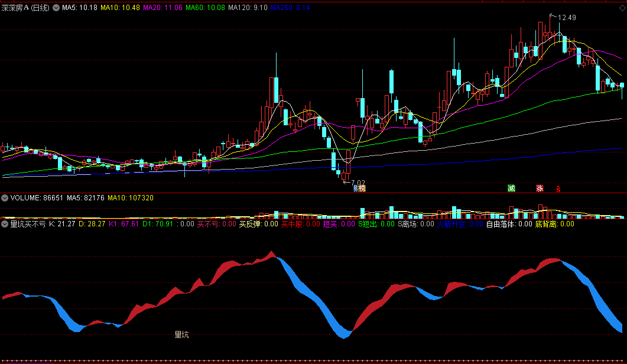Select the magenta MA20: 11.06 label
Viewport: 627px width, 364px height.
point(163,8)
